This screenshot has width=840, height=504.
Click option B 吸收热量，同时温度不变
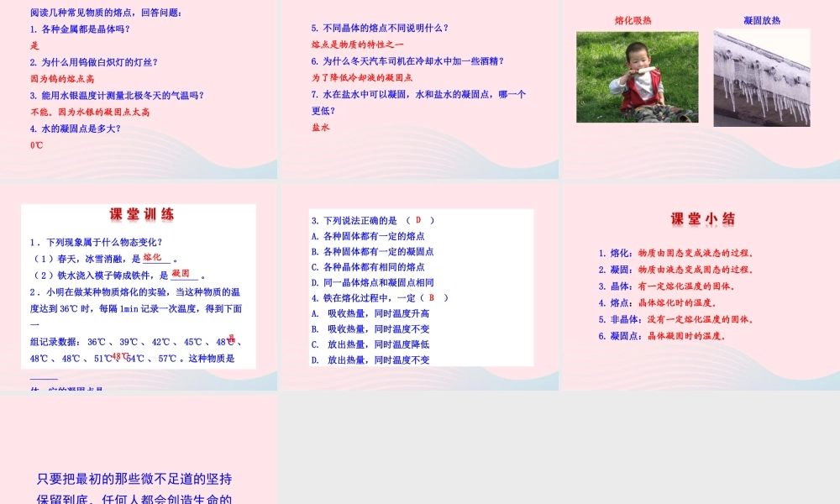(370, 329)
